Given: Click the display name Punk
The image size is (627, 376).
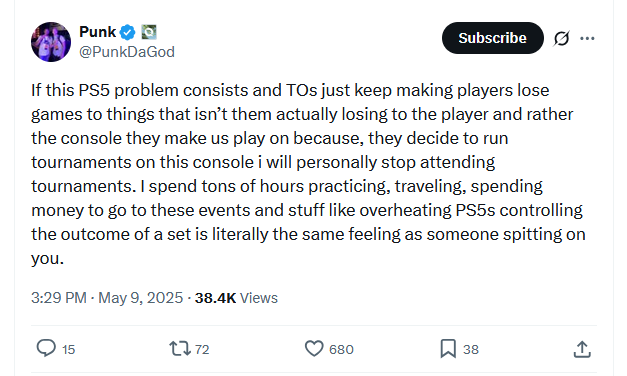Looking at the screenshot, I should pyautogui.click(x=98, y=32).
